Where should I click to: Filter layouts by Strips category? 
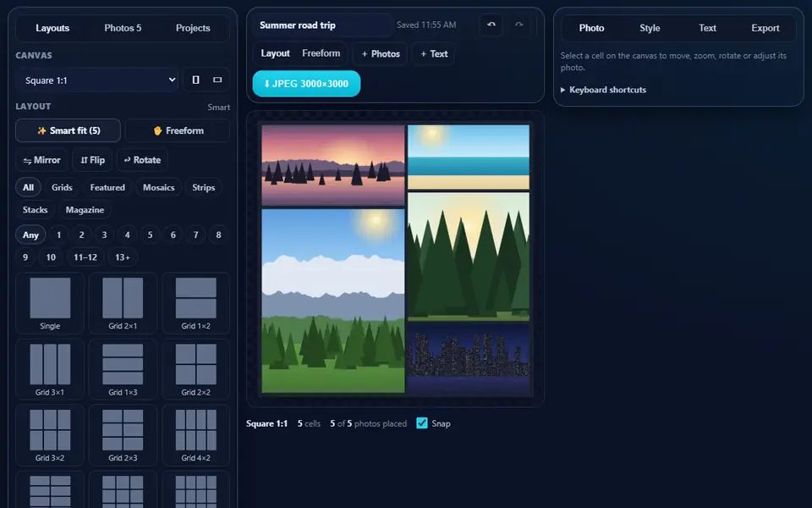click(204, 187)
